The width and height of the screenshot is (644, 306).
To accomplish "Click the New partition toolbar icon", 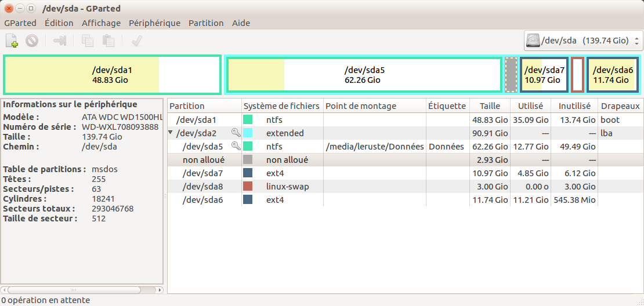I will [12, 41].
